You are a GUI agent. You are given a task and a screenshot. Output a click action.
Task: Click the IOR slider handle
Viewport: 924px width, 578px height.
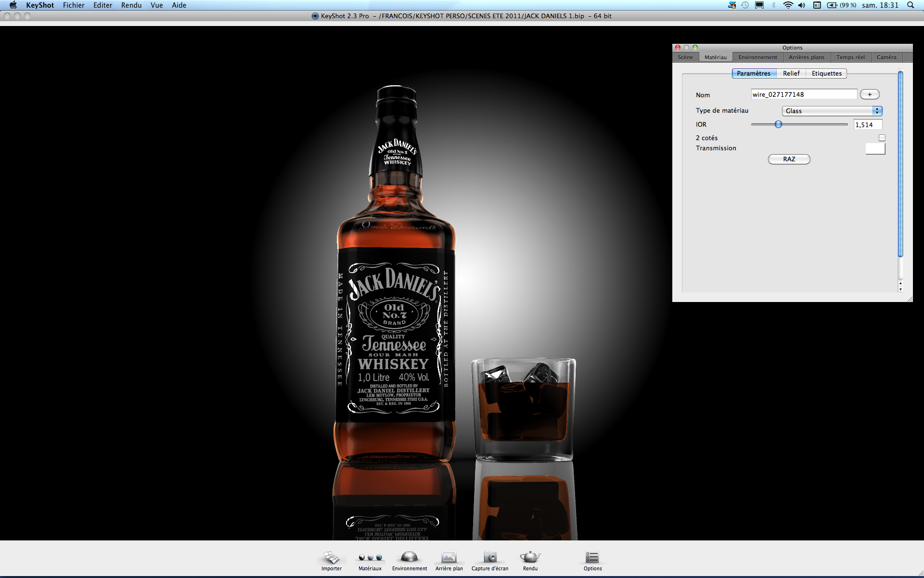[x=778, y=124]
